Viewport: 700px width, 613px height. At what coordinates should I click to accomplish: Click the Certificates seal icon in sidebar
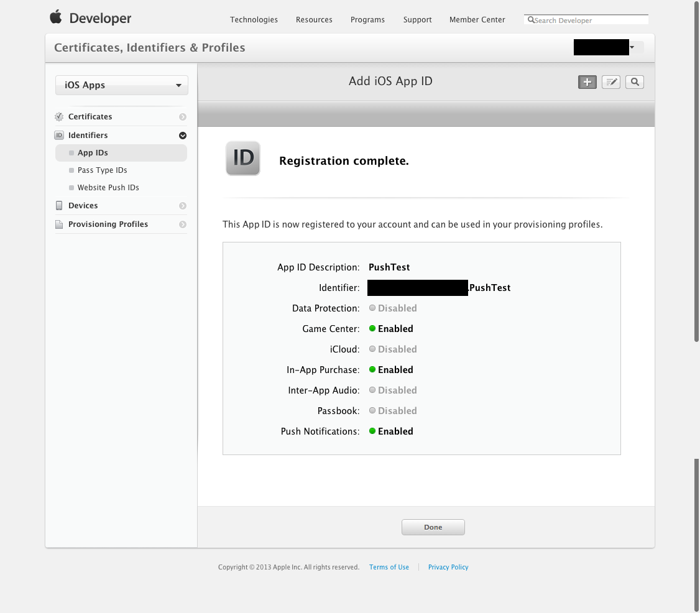59,116
